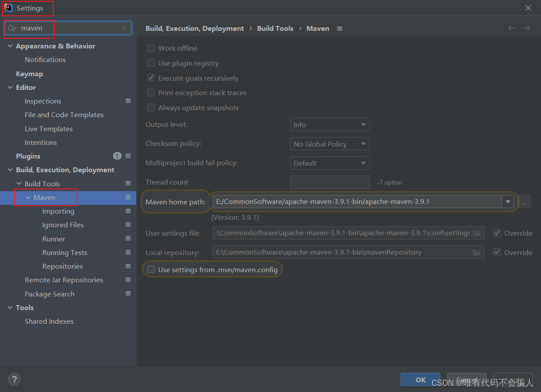Viewport: 541px width, 392px height.
Task: Click project icon on Build Tools row
Action: [128, 183]
